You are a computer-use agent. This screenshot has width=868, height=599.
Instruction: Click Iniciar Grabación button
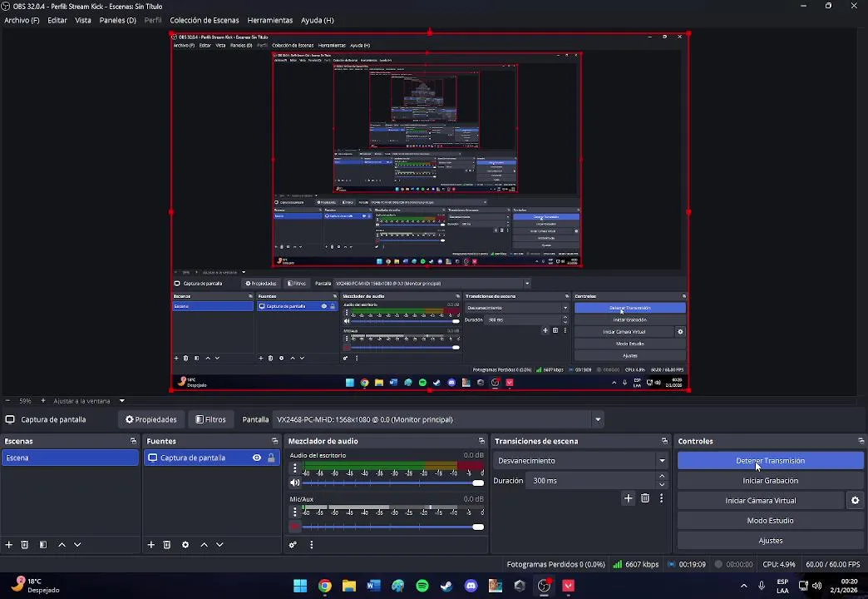(771, 480)
